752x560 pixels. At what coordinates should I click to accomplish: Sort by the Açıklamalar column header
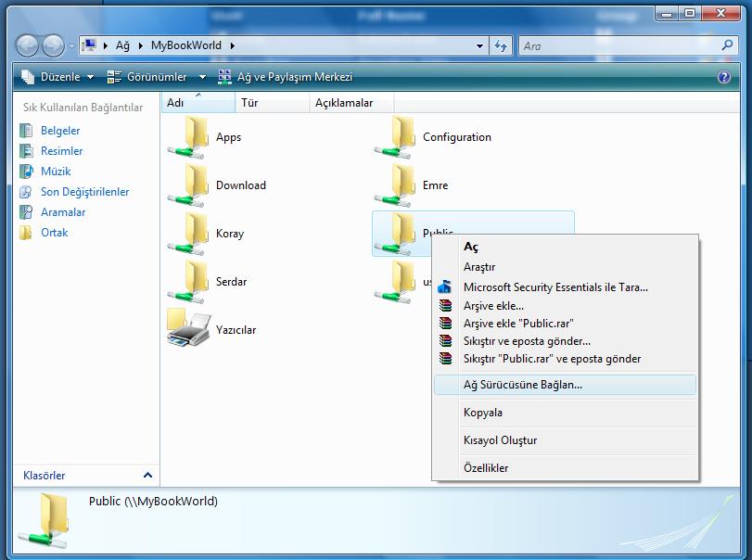coord(351,103)
